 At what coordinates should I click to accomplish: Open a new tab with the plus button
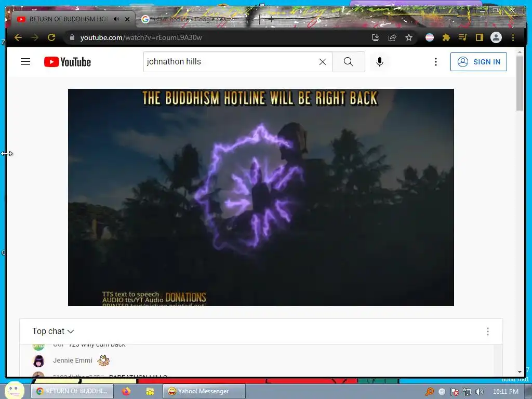point(271,19)
